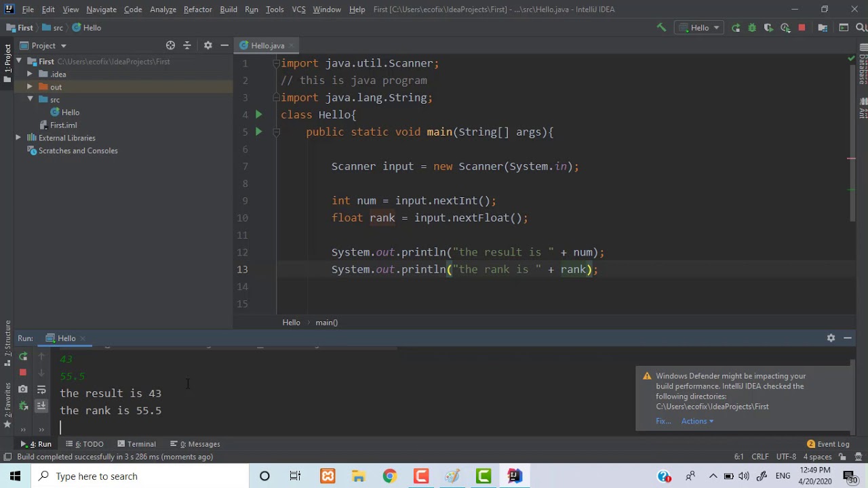868x488 pixels.
Task: Toggle tool window bars in status corner
Action: pyautogui.click(x=7, y=457)
